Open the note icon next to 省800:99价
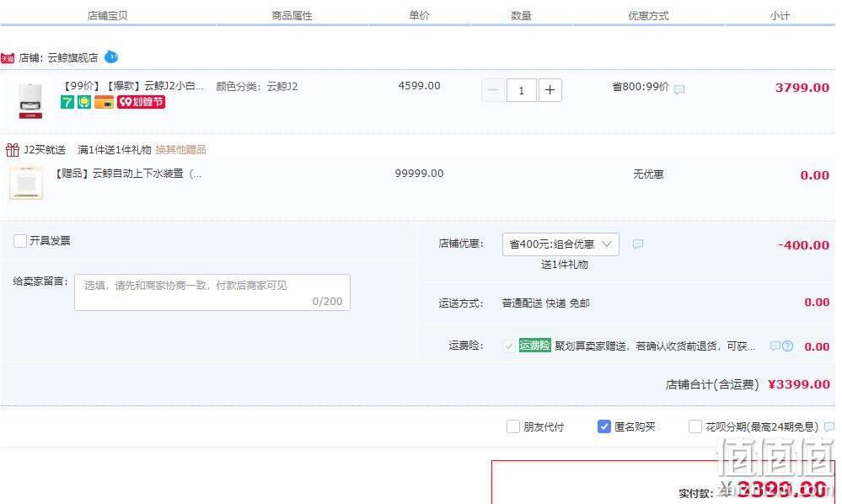Image resolution: width=842 pixels, height=504 pixels. [679, 89]
